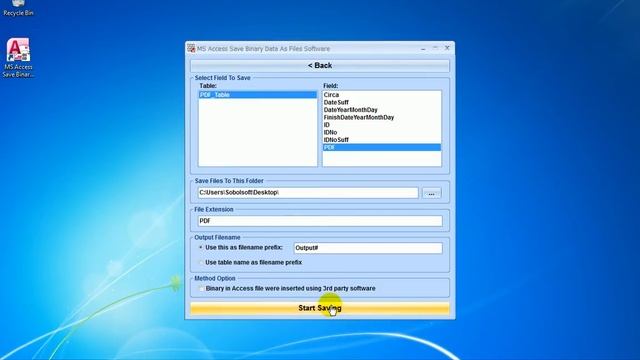Image resolution: width=640 pixels, height=360 pixels.
Task: Click the application icon in the title bar
Action: coord(191,48)
